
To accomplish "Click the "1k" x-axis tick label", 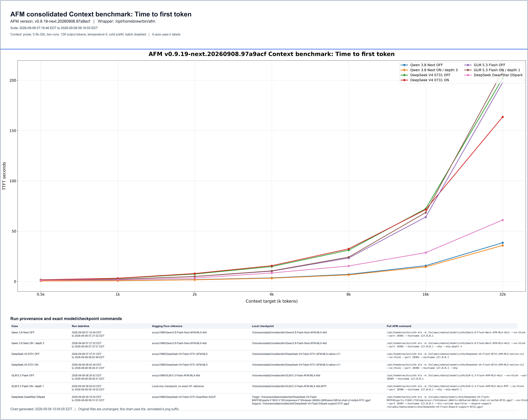I will click(118, 295).
